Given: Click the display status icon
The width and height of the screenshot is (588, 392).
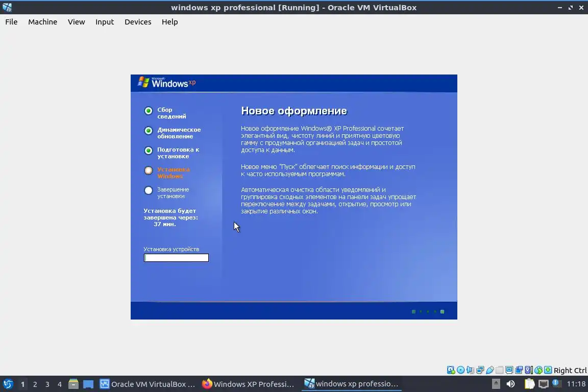Looking at the screenshot, I should [x=509, y=370].
